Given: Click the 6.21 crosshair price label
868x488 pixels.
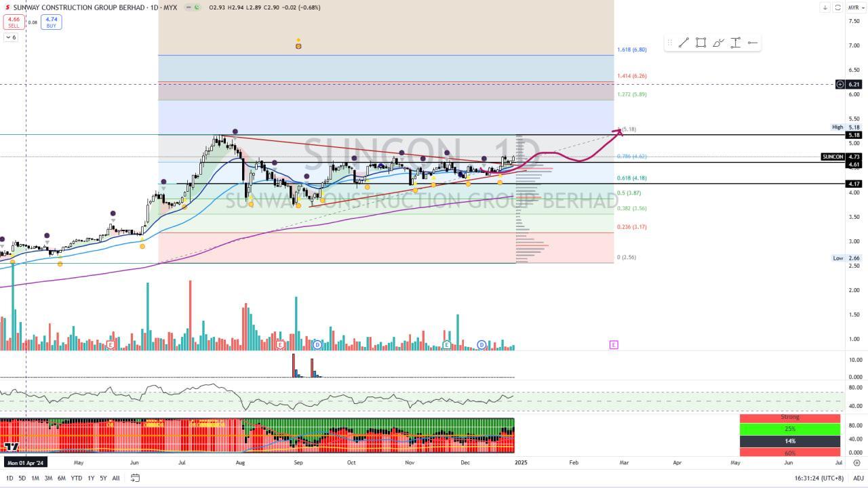Looking at the screenshot, I should click(x=854, y=84).
